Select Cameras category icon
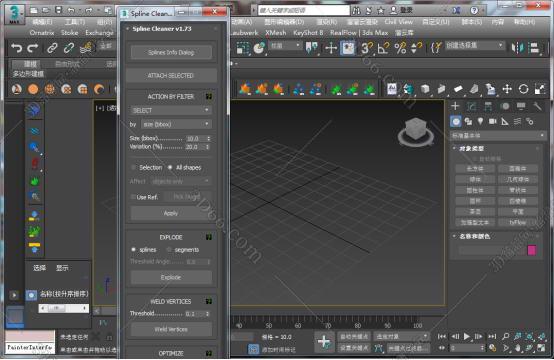This screenshot has width=554, height=360. click(x=493, y=122)
